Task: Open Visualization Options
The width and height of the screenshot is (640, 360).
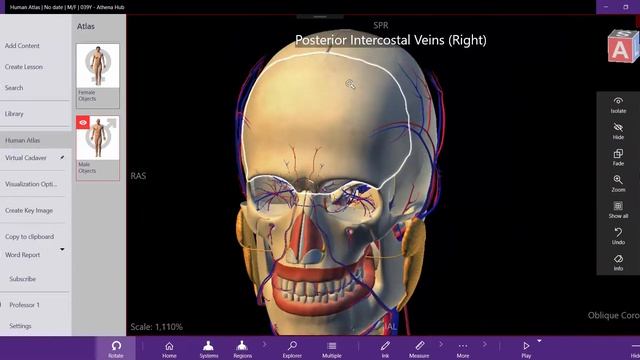Action: click(31, 184)
